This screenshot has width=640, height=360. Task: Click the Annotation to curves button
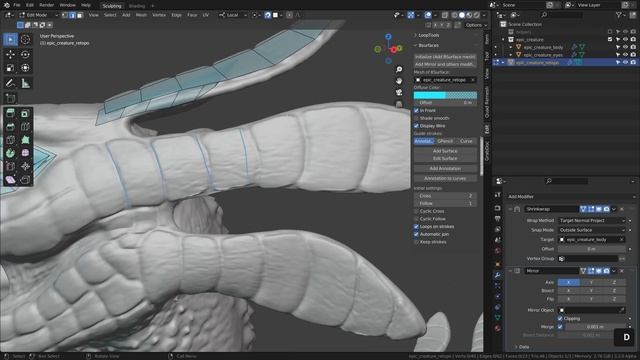[x=445, y=179]
